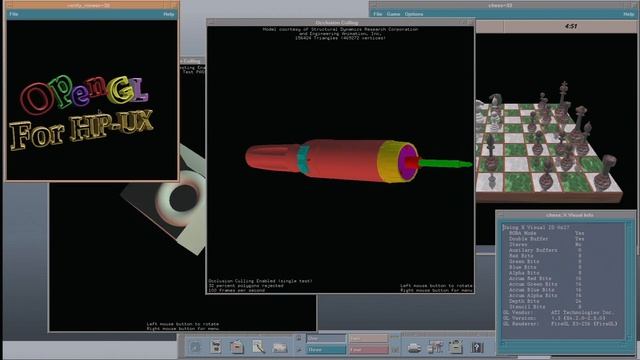Image resolution: width=640 pixels, height=360 pixels.
Task: Open the Game menu in the chess window
Action: pyautogui.click(x=393, y=14)
